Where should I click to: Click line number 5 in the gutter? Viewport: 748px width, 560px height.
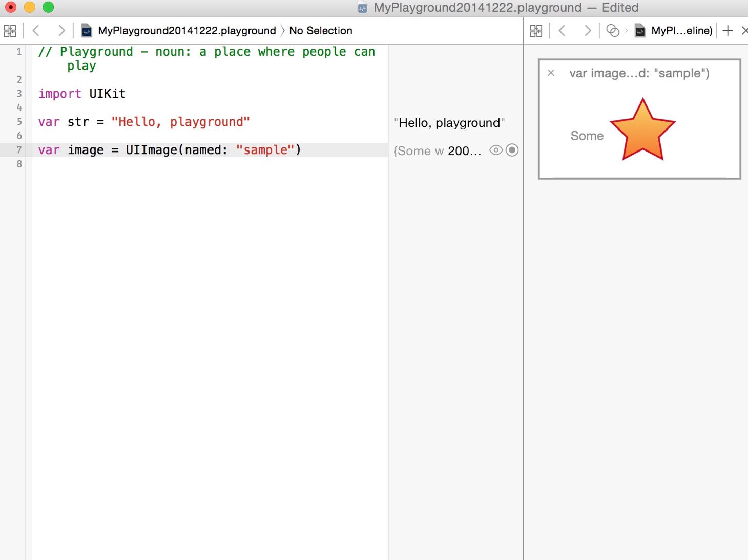click(x=19, y=122)
